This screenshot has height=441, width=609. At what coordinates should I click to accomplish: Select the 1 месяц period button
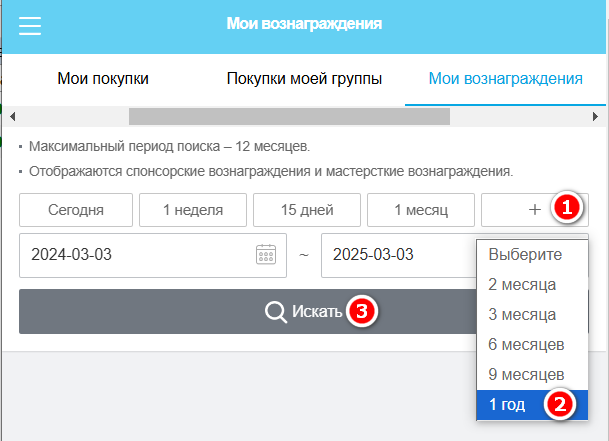(419, 210)
